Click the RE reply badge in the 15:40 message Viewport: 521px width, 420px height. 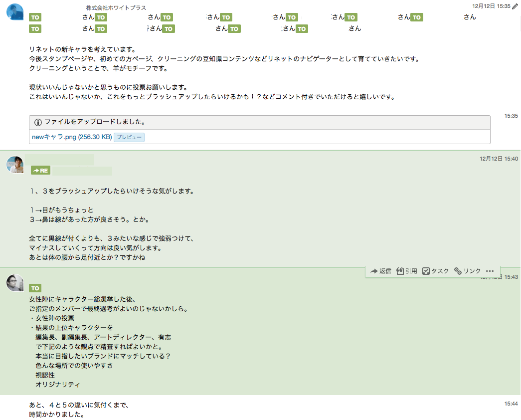[x=40, y=170]
